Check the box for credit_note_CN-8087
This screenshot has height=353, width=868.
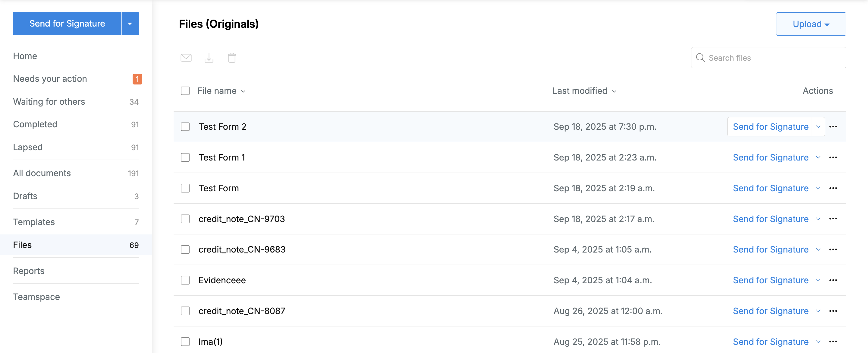click(x=185, y=311)
